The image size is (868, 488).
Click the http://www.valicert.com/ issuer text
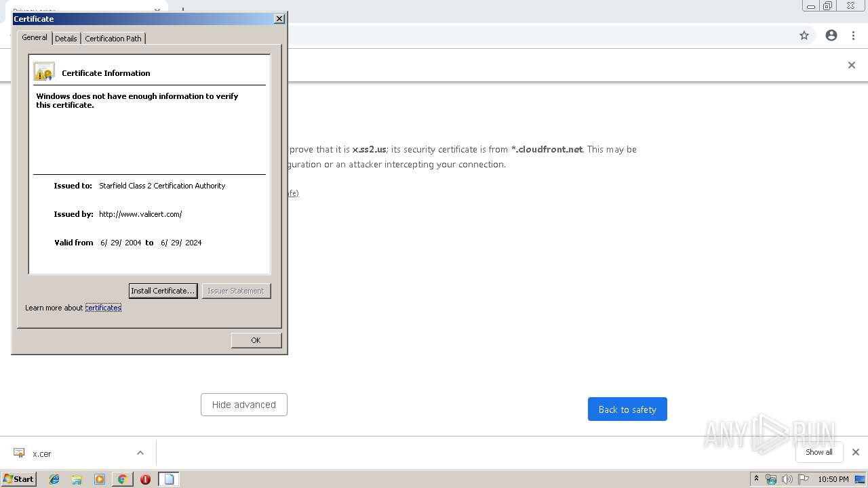coord(140,214)
